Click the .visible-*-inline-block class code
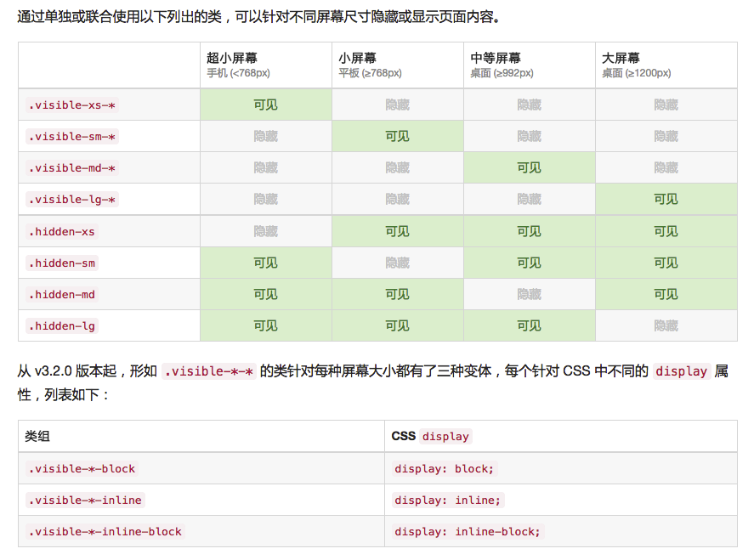This screenshot has width=754, height=560. coord(105,532)
